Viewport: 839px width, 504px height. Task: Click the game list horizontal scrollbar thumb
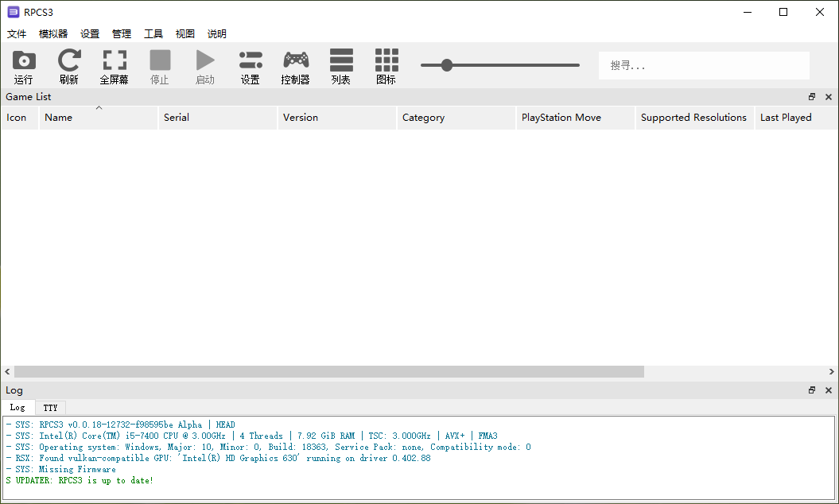(x=329, y=371)
